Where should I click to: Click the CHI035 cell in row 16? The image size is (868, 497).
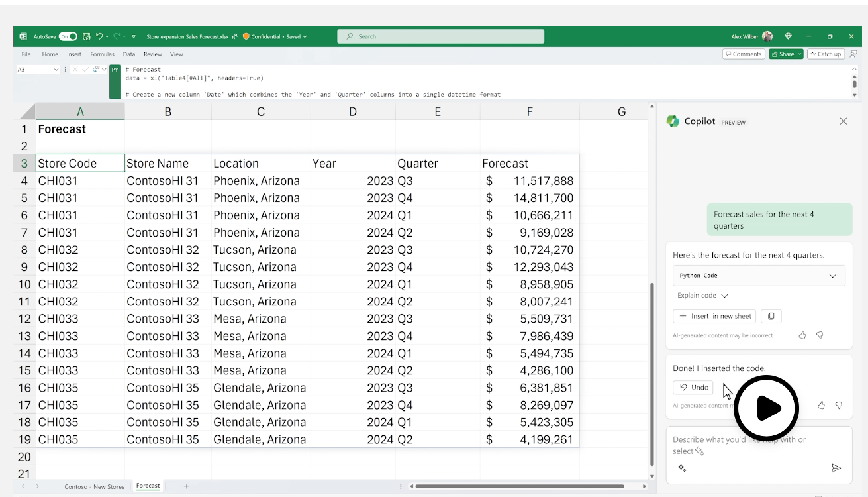tap(80, 388)
